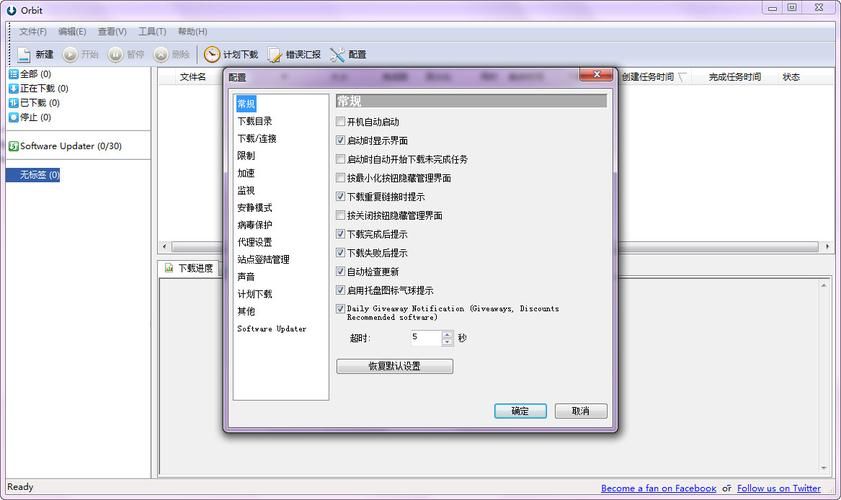
Task: Click the 计划下载 clock icon
Action: coord(212,55)
